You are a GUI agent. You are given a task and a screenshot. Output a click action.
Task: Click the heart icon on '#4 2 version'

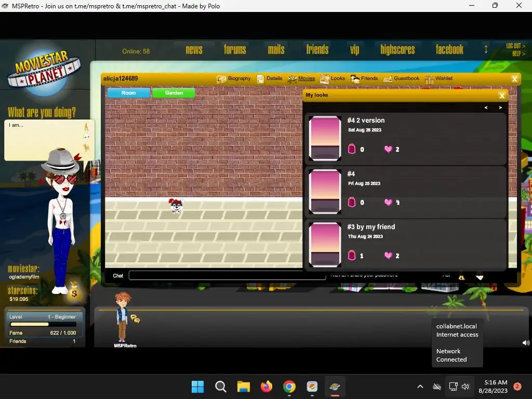388,149
